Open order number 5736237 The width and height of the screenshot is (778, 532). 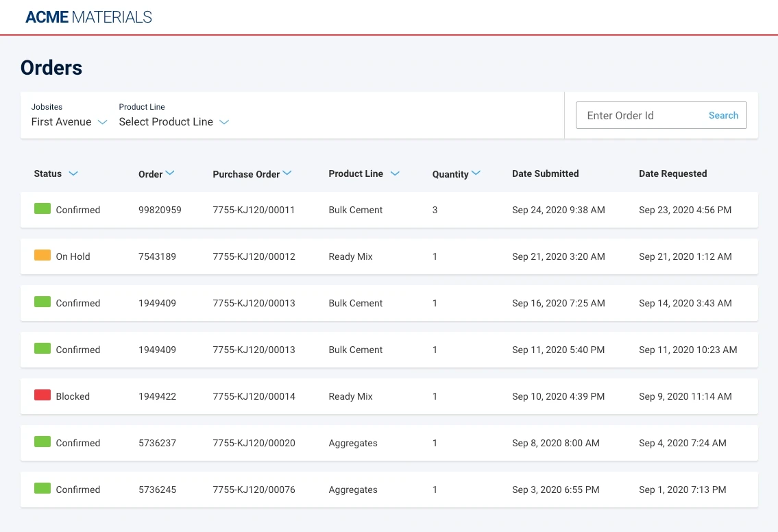157,443
